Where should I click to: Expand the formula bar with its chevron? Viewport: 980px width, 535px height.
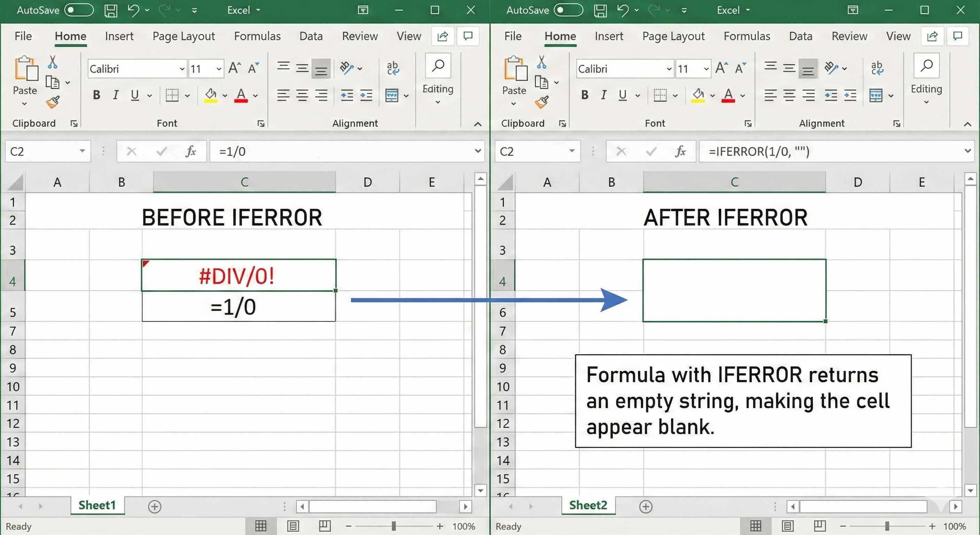[x=478, y=151]
